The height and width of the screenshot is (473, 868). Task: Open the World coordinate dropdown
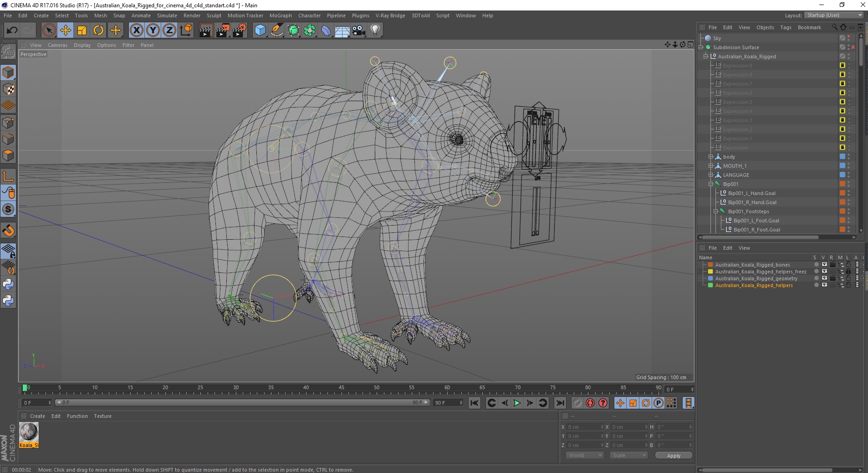coord(585,455)
